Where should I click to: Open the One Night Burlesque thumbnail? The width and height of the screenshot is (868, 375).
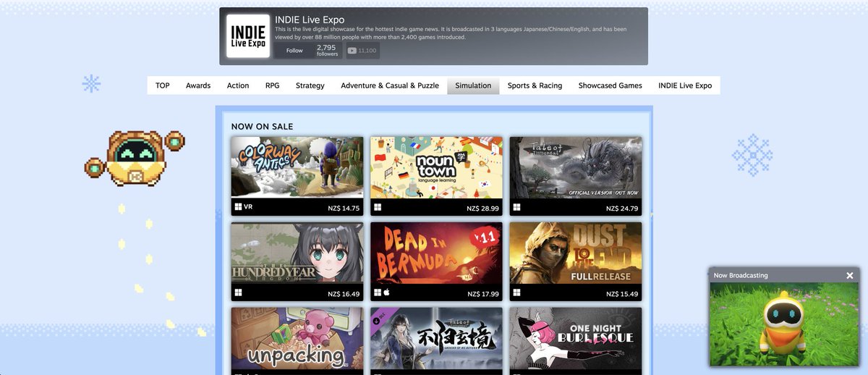[576, 338]
